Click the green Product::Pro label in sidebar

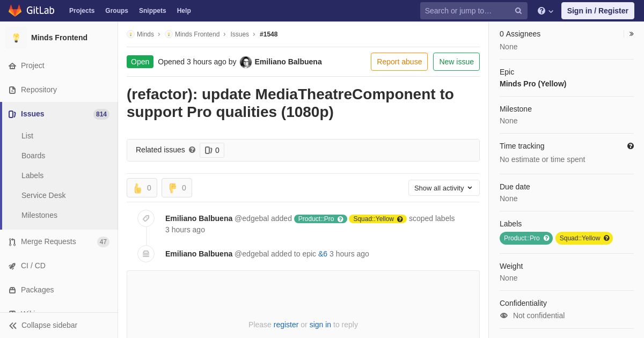pyautogui.click(x=526, y=238)
